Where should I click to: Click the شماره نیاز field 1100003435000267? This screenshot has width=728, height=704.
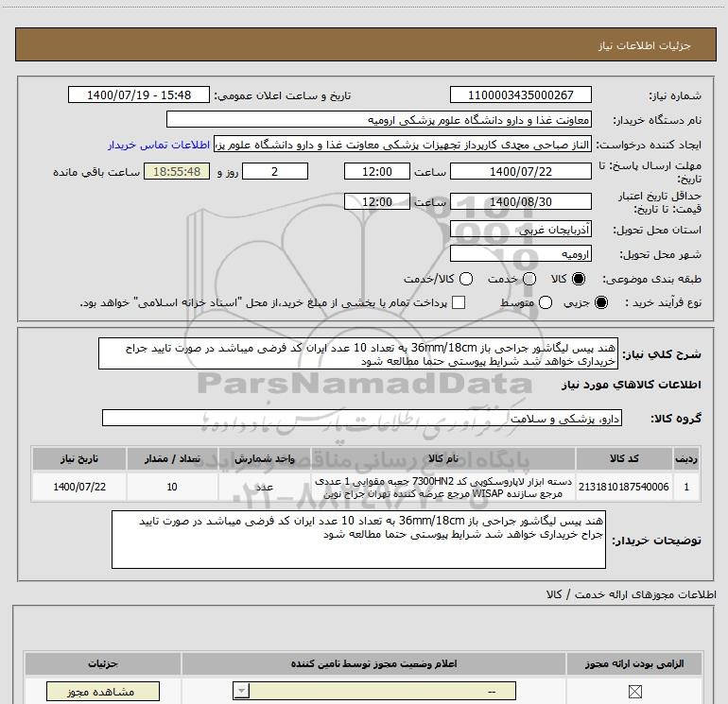(520, 94)
